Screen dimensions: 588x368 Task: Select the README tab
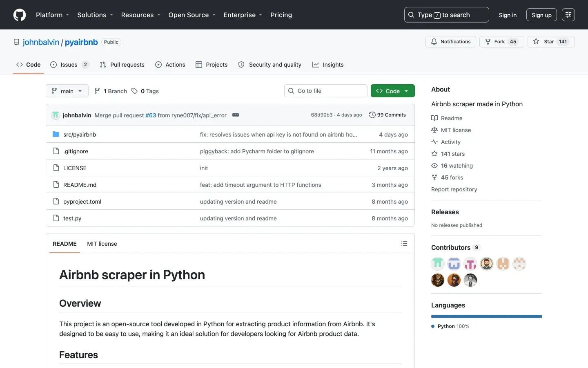coord(65,244)
